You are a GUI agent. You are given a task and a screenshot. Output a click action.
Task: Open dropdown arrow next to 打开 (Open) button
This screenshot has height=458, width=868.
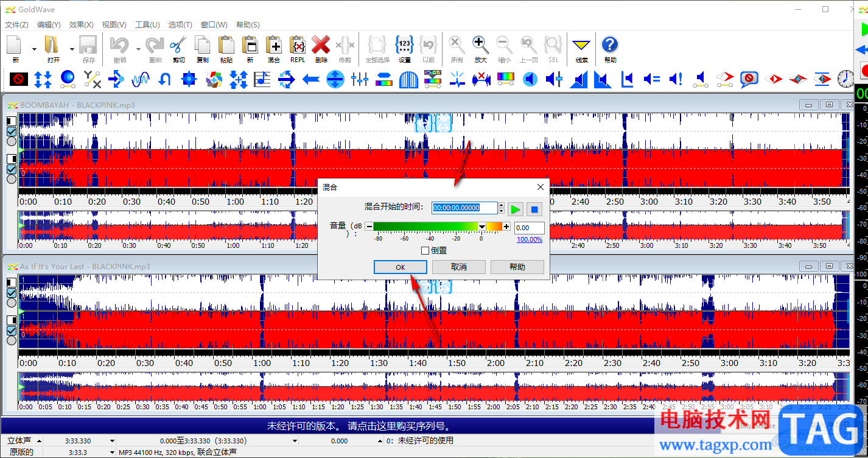[72, 49]
